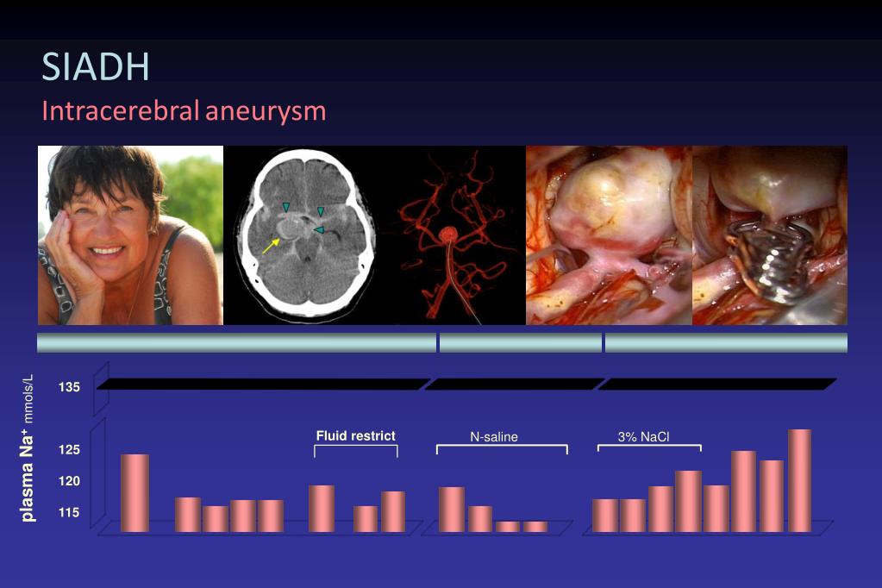Click the '3% NaCl' treatment label

[x=643, y=436]
